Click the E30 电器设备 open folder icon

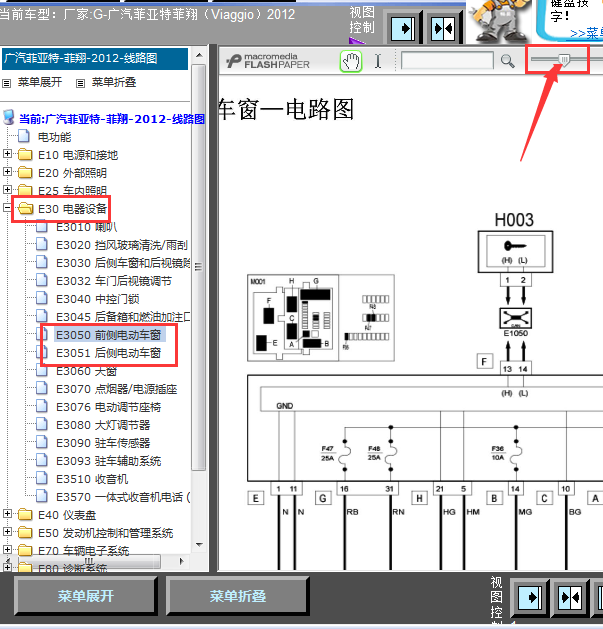click(25, 208)
